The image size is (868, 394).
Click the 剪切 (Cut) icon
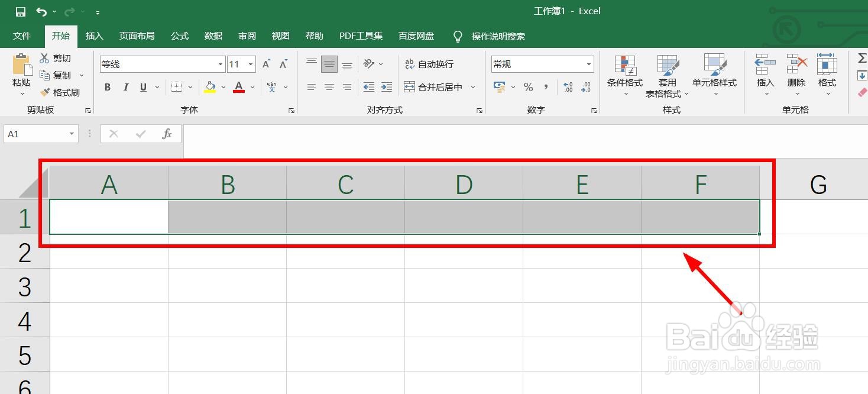coord(57,58)
